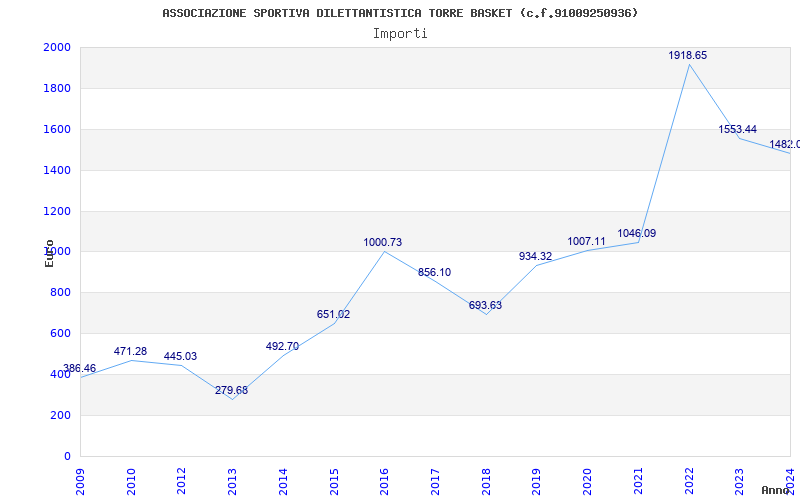800x500 pixels.
Task: Click x-axis year 2015
Action: (x=334, y=482)
